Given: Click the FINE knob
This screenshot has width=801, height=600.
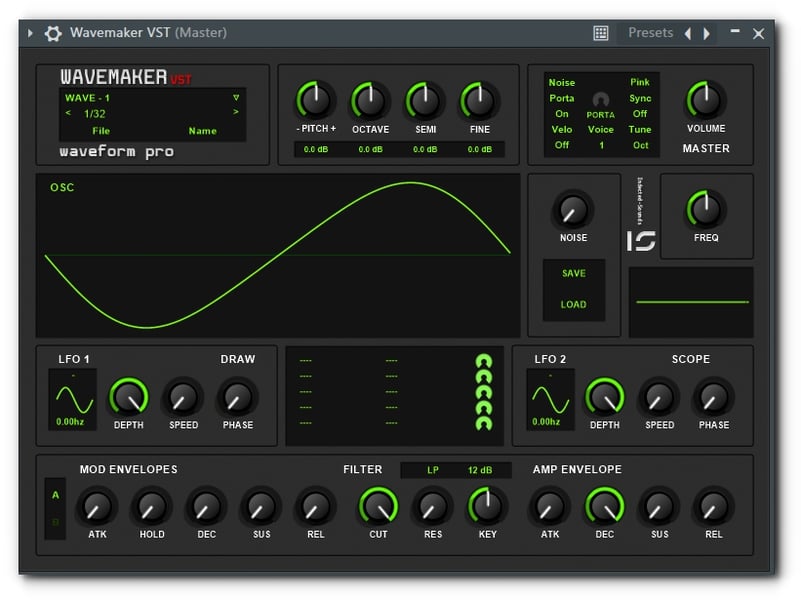Looking at the screenshot, I should point(479,101).
